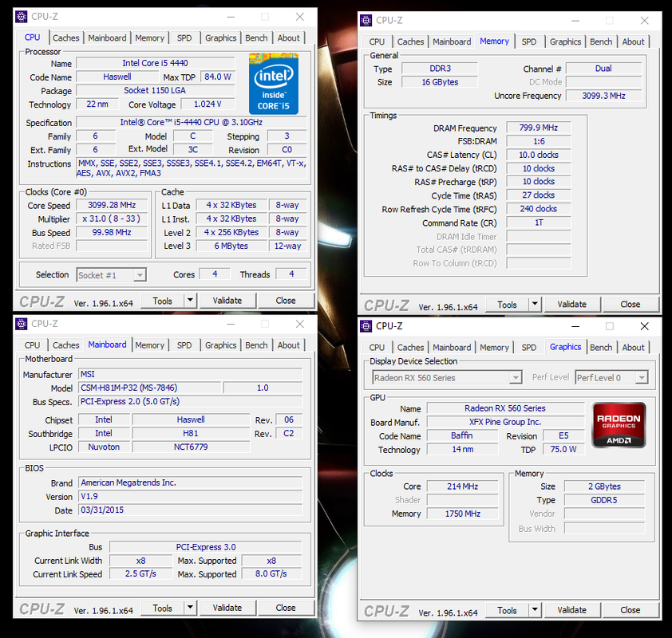Viewport: 672px width, 638px height.
Task: Open Tools dropdown arrow in CPU window
Action: point(190,300)
